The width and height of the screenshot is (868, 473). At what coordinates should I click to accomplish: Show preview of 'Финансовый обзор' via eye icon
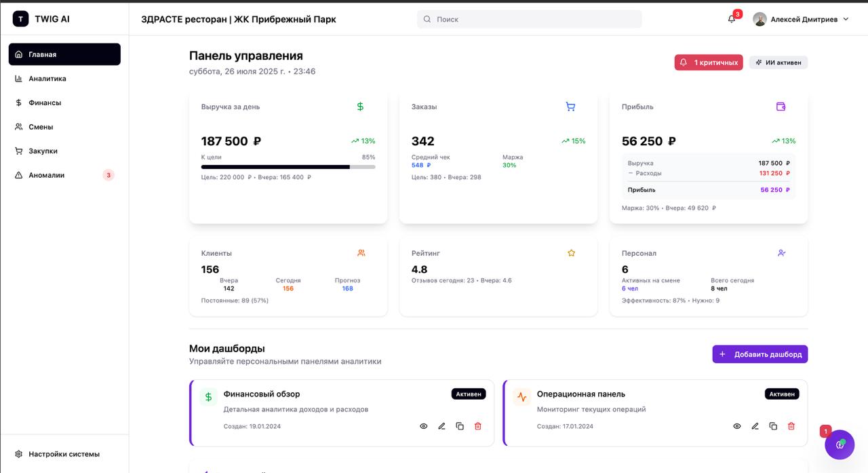pos(423,425)
